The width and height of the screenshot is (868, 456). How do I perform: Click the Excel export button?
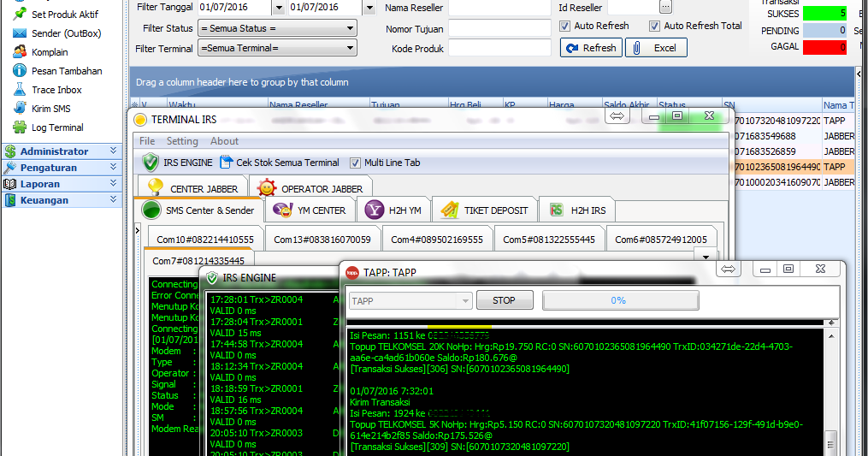click(656, 48)
